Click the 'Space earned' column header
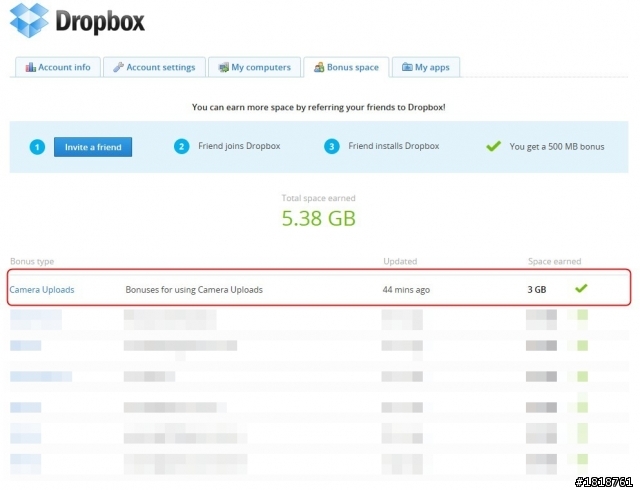Screen dimensions: 640x490 [554, 261]
